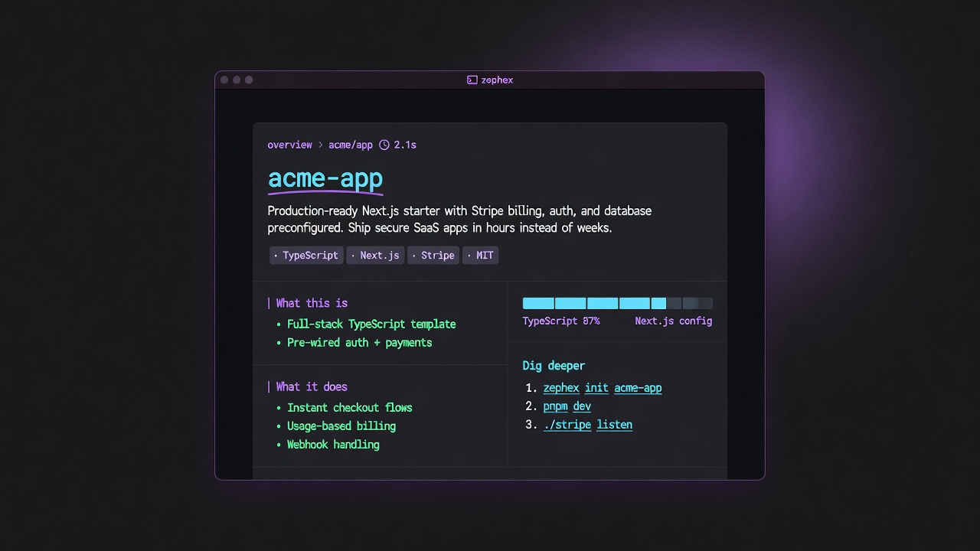Close the zephex terminal window
This screenshot has height=551, width=980.
(224, 80)
